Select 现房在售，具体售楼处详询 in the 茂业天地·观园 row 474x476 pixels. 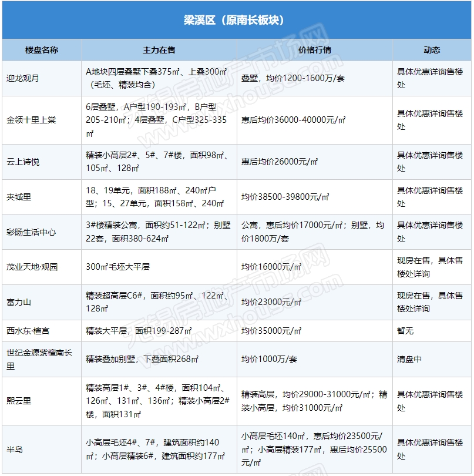click(x=430, y=267)
